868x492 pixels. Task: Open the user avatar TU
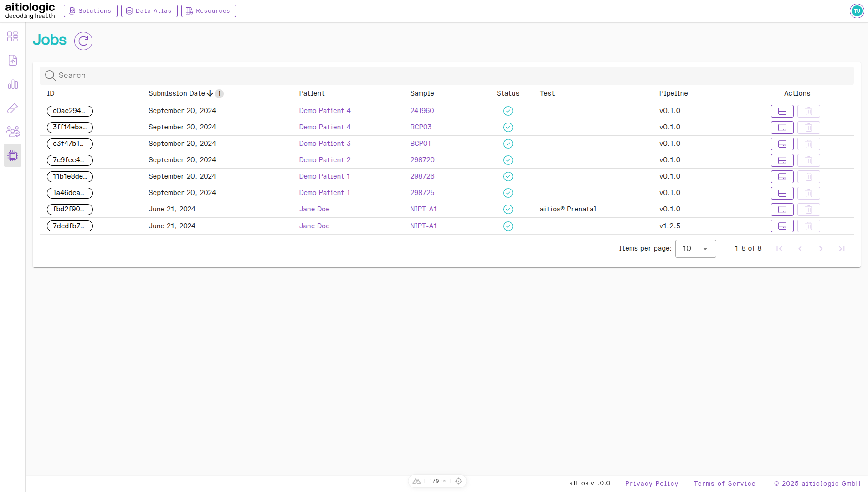click(x=857, y=11)
